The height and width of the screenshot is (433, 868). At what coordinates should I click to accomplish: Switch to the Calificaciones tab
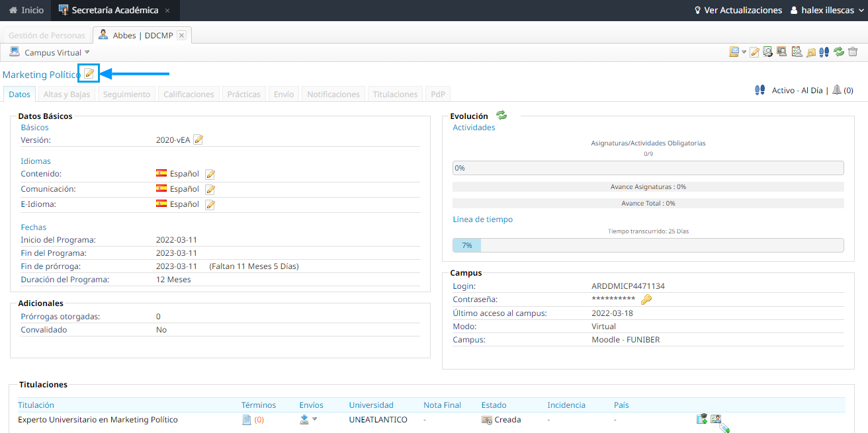coord(189,95)
